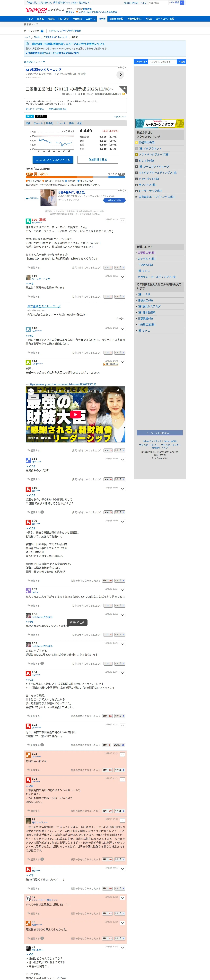
Task: Open the FX・為替 navigation tab
Action: pos(63,19)
